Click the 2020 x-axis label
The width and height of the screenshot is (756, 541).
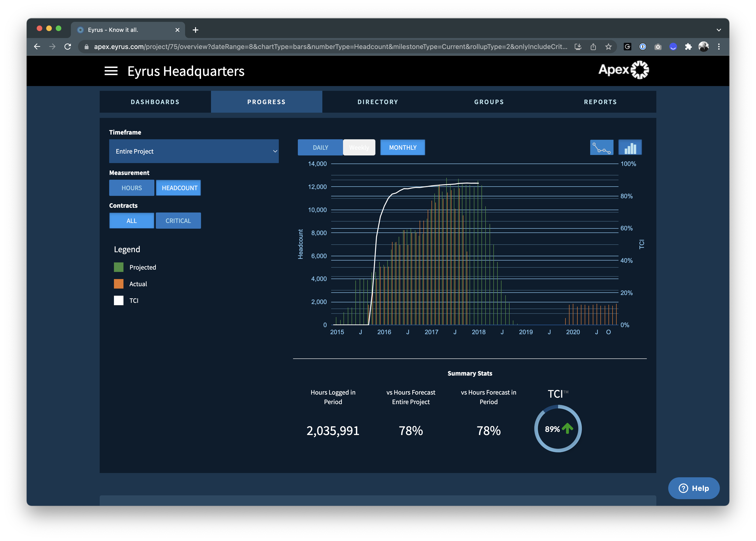coord(573,332)
